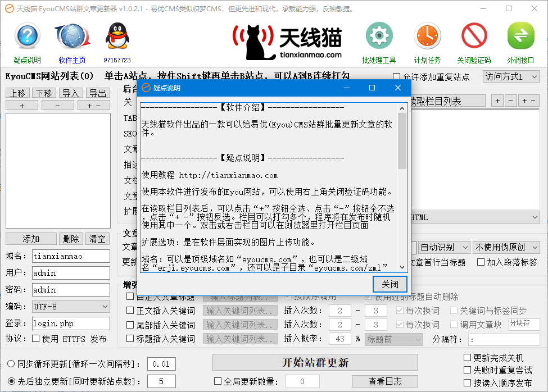Close the 疑点说明 dialog with X
The height and width of the screenshot is (392, 548).
coord(398,88)
